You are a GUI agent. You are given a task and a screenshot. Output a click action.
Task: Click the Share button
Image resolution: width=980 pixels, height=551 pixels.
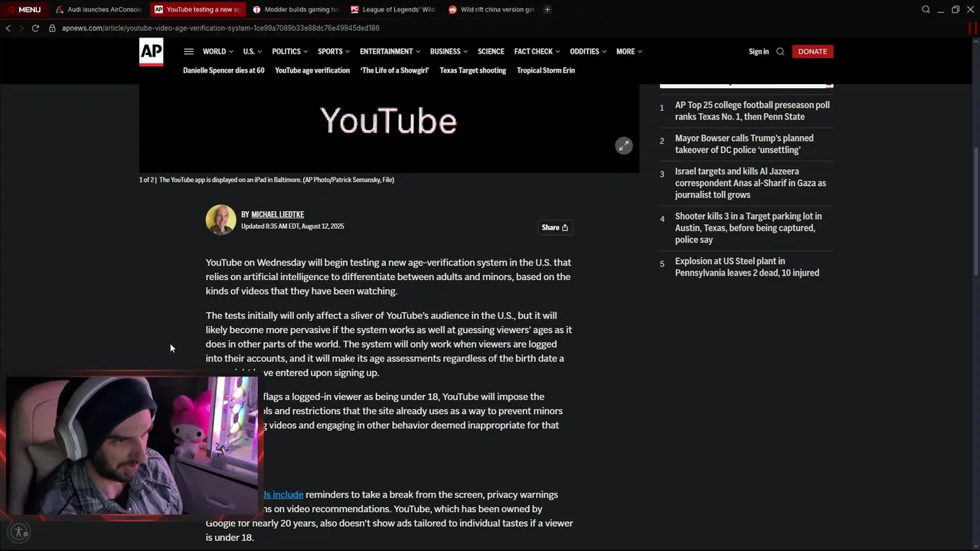tap(555, 227)
